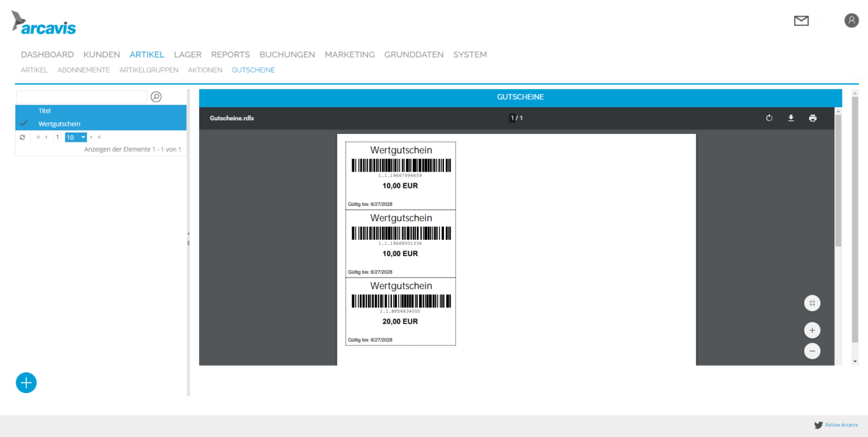Viewport: 868px width, 437px height.
Task: Download the Gutscheine.rdlx document
Action: point(790,118)
